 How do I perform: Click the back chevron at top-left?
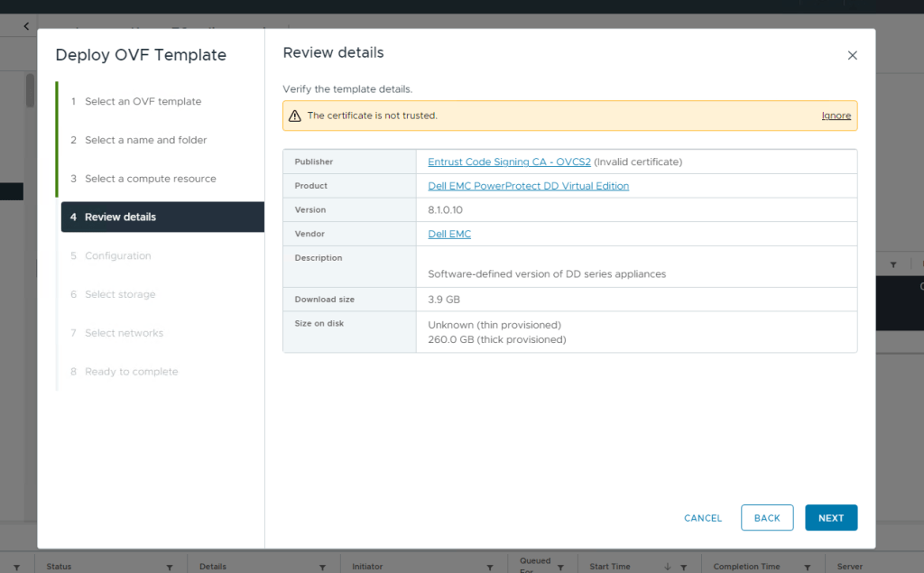point(26,27)
